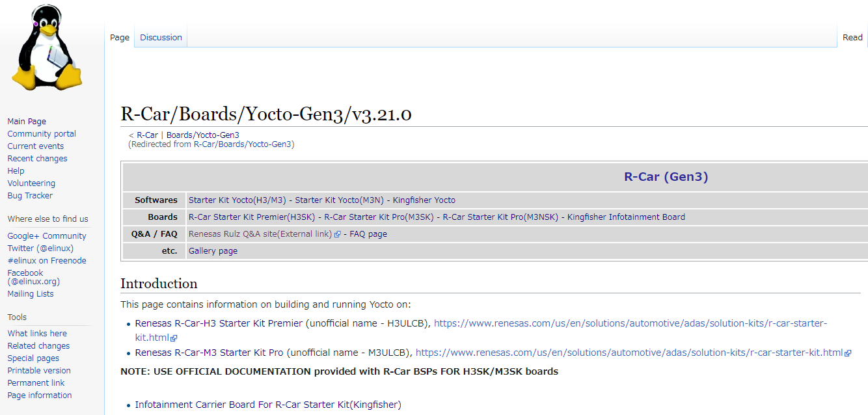
Task: View Recent changes in sidebar
Action: pyautogui.click(x=37, y=159)
